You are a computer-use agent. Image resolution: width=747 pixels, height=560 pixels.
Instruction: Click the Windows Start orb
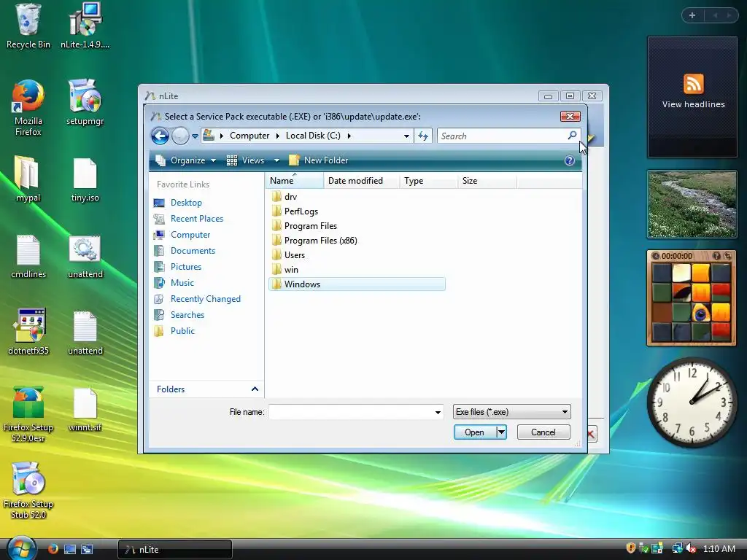[21, 548]
